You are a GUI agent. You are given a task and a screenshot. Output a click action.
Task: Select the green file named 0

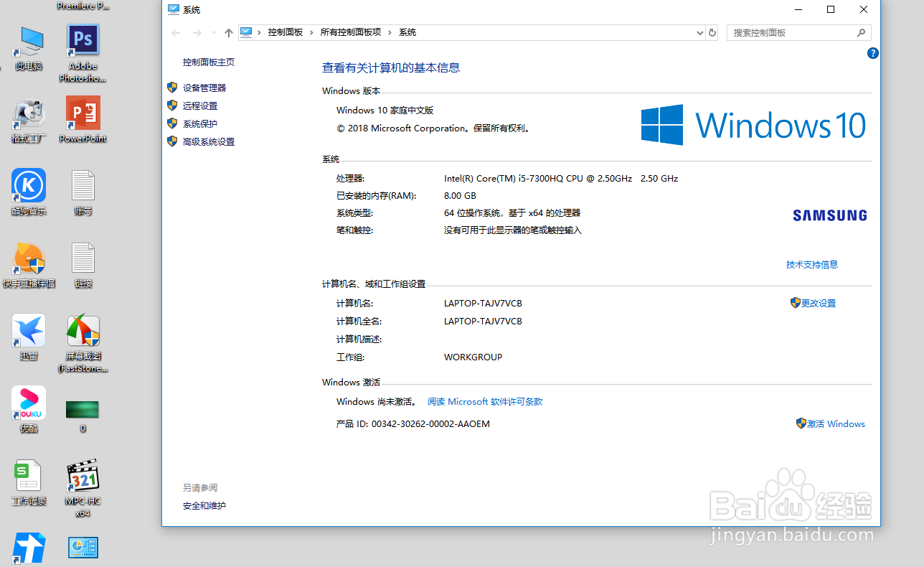tap(82, 417)
